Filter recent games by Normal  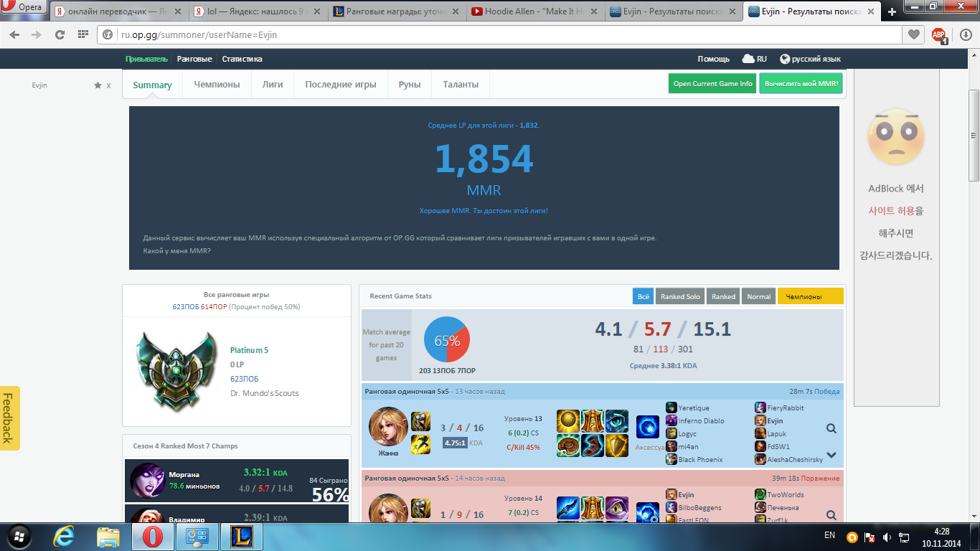coord(758,296)
